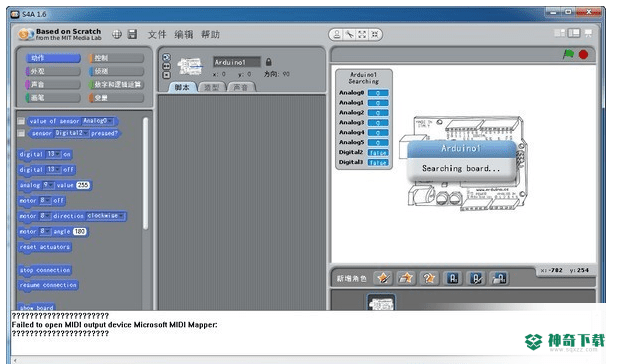617x364 pixels.
Task: Switch to the 声音 tab
Action: [x=241, y=87]
